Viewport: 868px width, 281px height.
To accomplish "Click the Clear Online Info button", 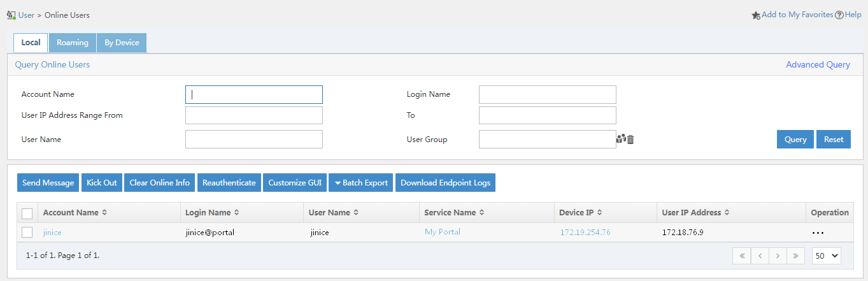I will pyautogui.click(x=160, y=183).
